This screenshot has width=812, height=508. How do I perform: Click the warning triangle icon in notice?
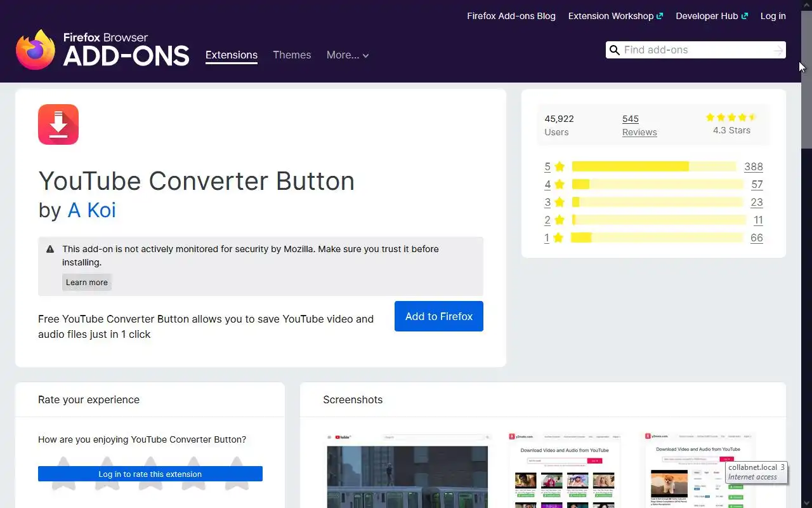[x=50, y=249]
